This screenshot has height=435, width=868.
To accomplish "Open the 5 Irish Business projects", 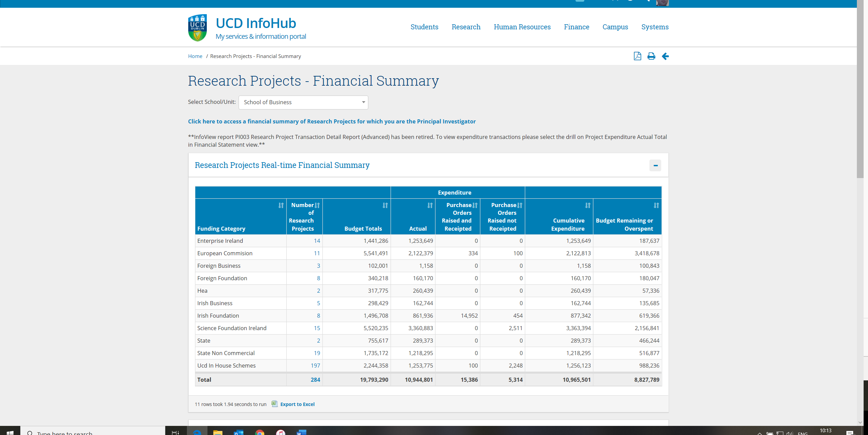I will [x=318, y=303].
